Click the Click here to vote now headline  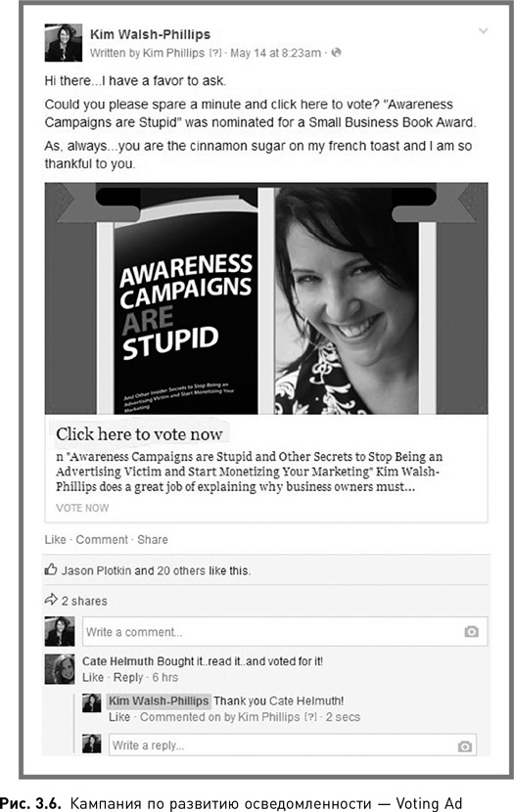coord(139,434)
